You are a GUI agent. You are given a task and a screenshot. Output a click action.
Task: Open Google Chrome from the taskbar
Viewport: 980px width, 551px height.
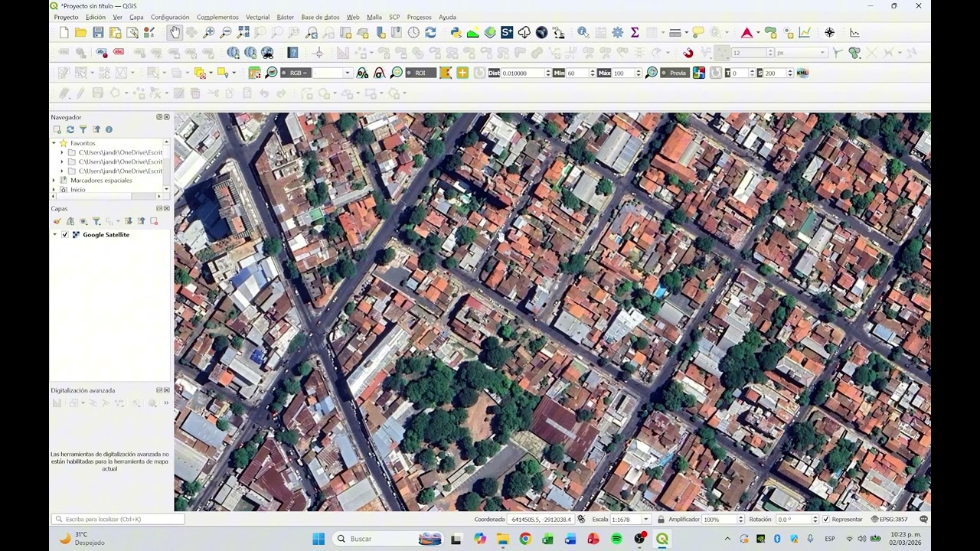click(525, 539)
